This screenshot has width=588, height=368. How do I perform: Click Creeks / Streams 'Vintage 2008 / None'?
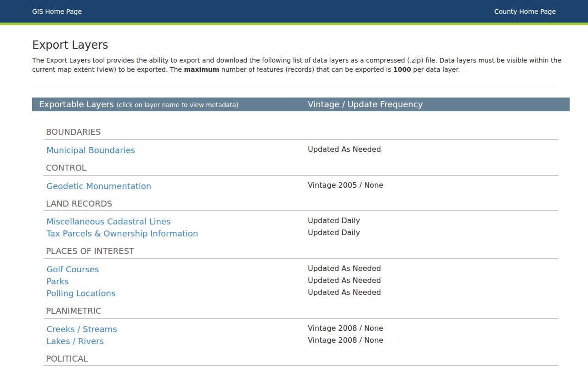[345, 328]
